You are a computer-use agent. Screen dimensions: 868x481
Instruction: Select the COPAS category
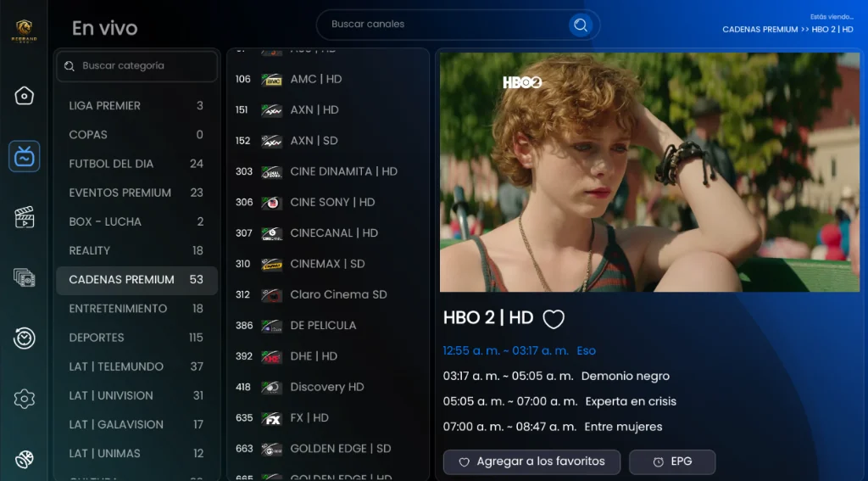(x=136, y=135)
